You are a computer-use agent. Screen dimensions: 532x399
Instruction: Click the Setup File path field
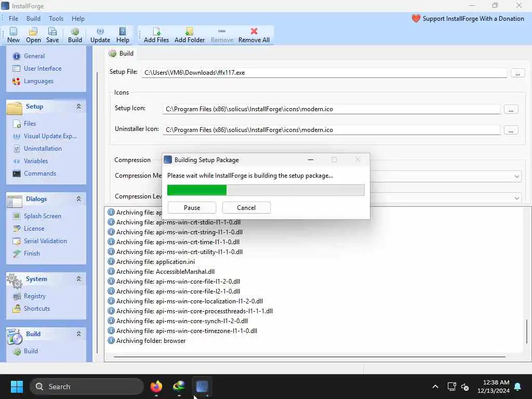click(324, 73)
